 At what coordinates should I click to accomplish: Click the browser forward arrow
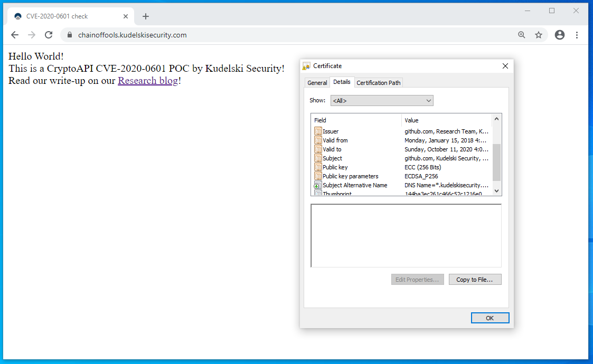pyautogui.click(x=32, y=35)
